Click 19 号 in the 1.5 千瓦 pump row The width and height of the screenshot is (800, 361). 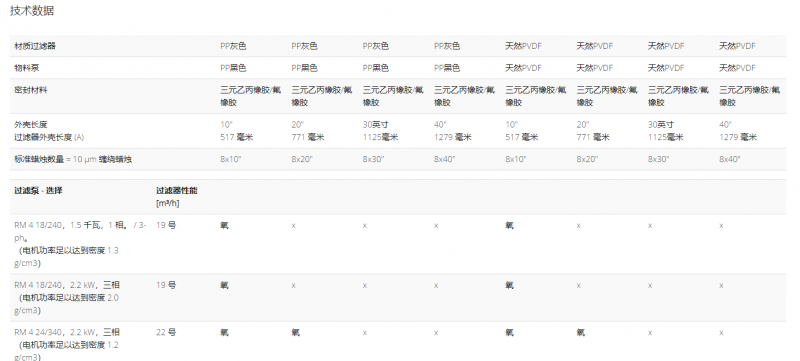click(x=166, y=225)
